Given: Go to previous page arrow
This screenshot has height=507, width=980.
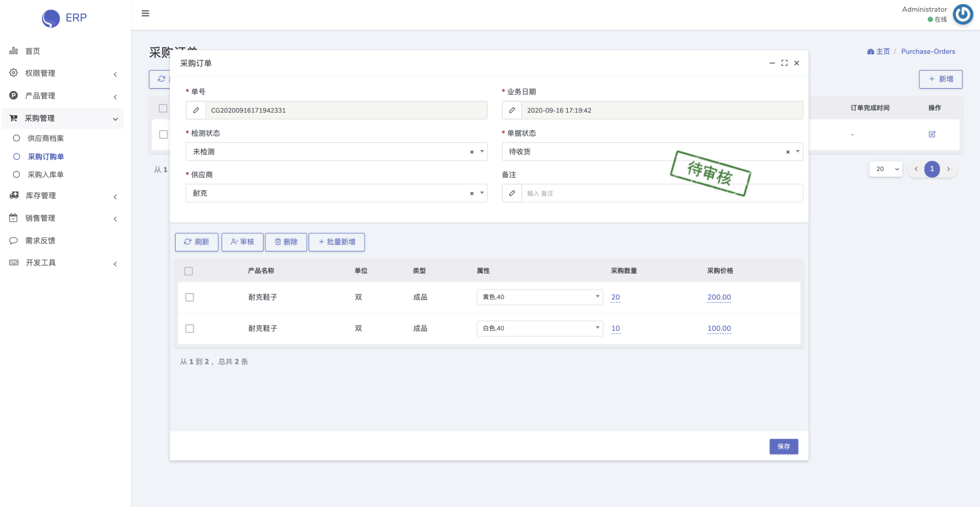Looking at the screenshot, I should 916,169.
